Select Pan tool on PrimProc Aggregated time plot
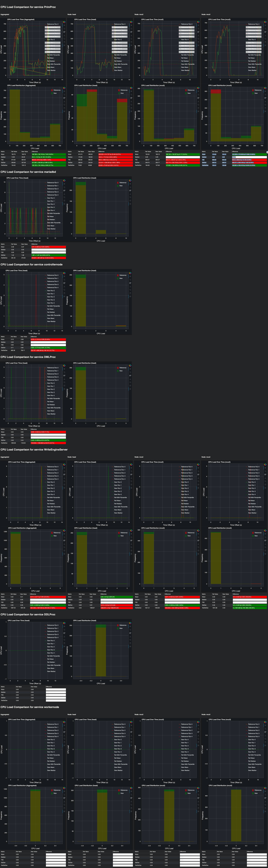 point(64,25)
